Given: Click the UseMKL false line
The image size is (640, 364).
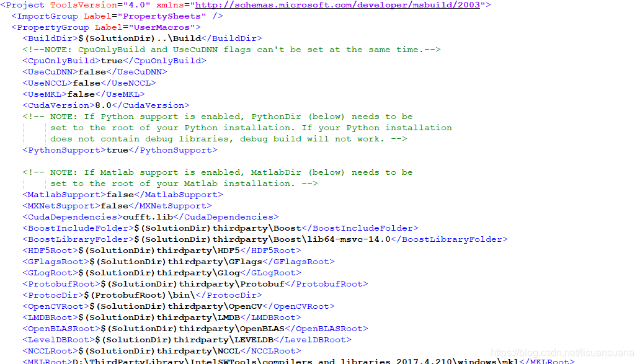Looking at the screenshot, I should click(x=84, y=94).
